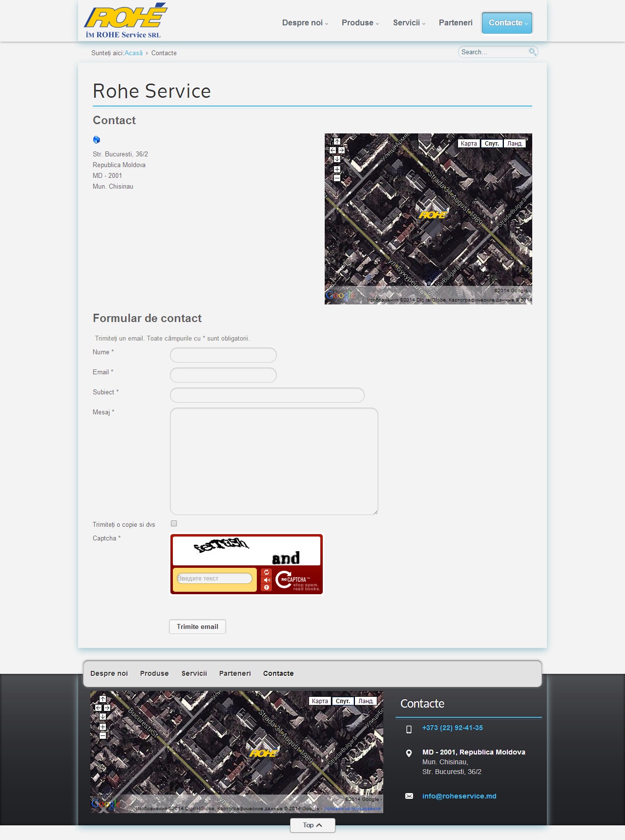The width and height of the screenshot is (625, 840).
Task: Switch the footer map to Ланд. view
Action: (x=366, y=701)
